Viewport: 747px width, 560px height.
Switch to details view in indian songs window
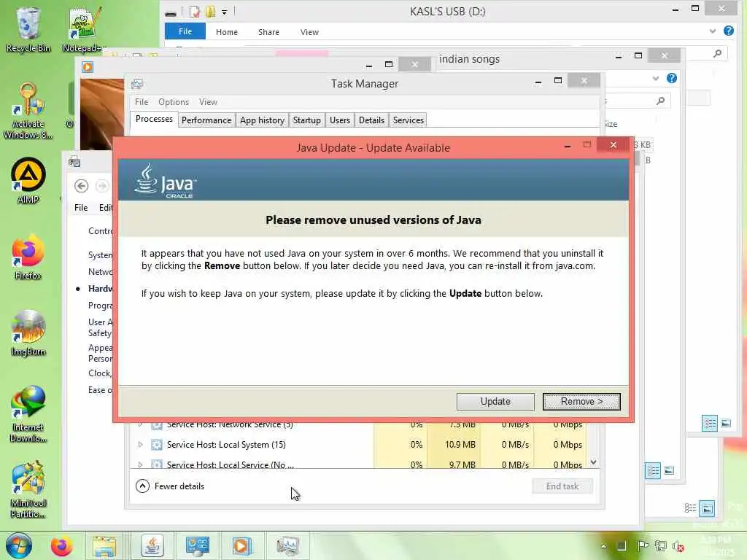click(x=653, y=470)
